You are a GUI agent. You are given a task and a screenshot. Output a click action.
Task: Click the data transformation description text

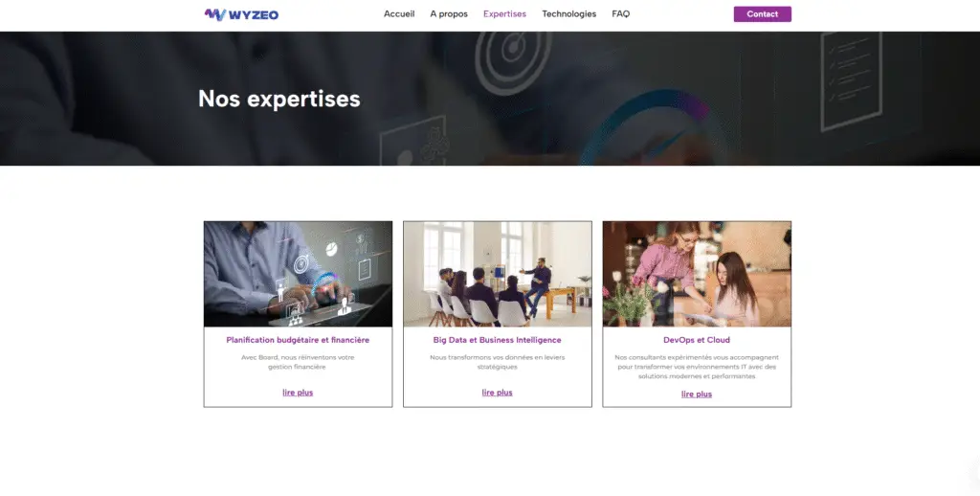[x=497, y=362]
